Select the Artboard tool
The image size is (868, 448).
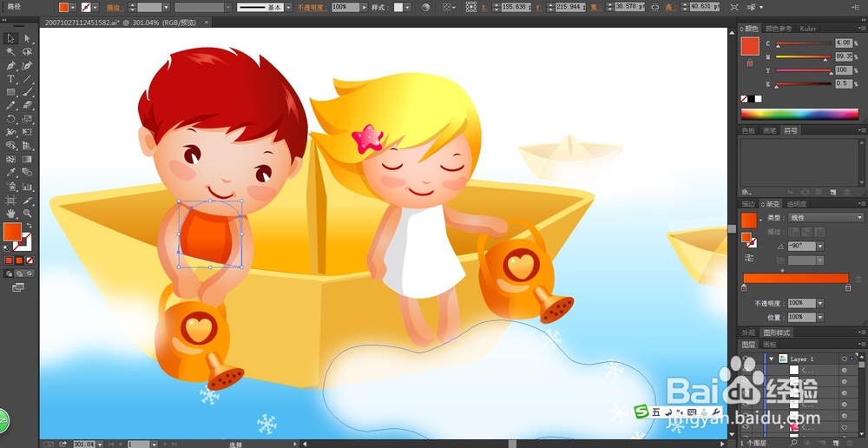tap(10, 200)
